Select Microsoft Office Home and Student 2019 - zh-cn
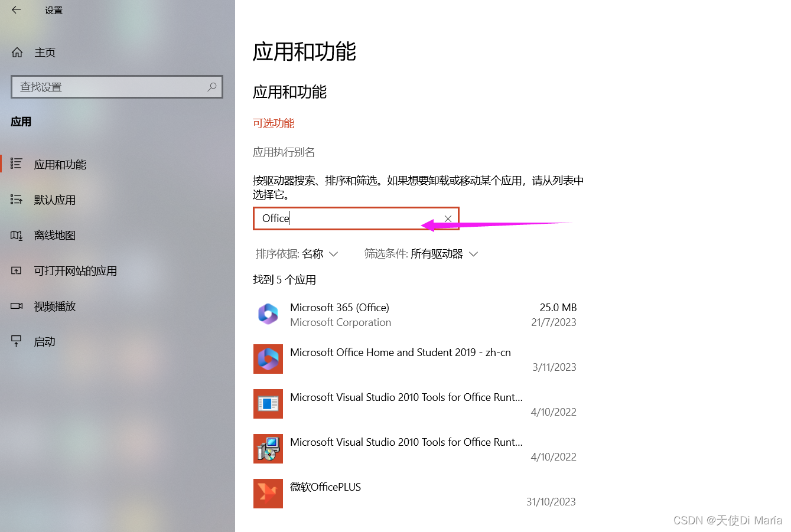This screenshot has width=791, height=532. [x=401, y=353]
